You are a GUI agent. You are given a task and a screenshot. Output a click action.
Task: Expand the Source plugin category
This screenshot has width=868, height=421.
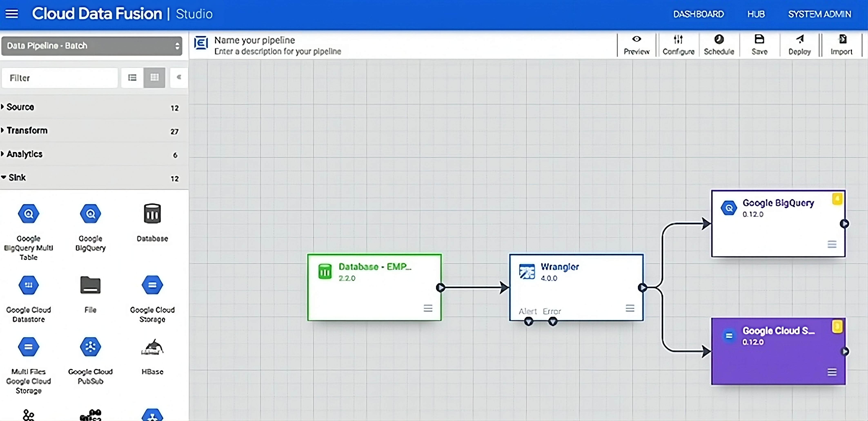click(94, 107)
